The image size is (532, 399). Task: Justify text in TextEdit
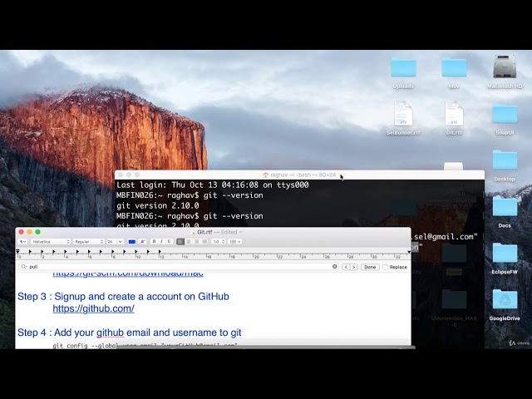pyautogui.click(x=204, y=242)
